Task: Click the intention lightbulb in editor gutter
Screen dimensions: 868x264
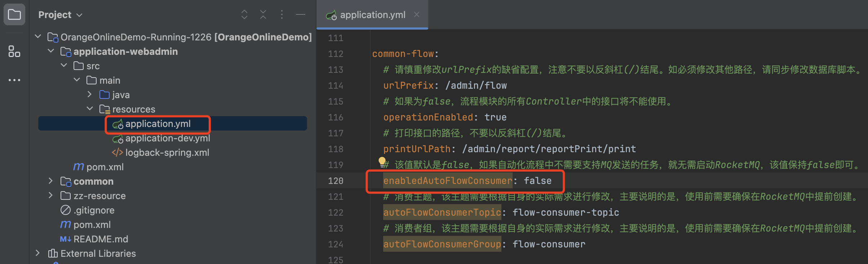Action: tap(382, 161)
